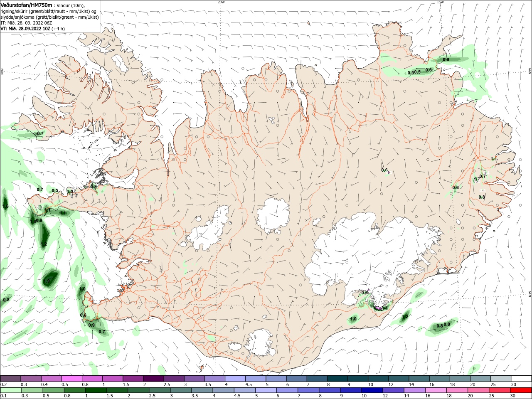The height and width of the screenshot is (399, 532).
Task: Select the bottom-row legend swatch starting at 4
Action: (x=224, y=390)
